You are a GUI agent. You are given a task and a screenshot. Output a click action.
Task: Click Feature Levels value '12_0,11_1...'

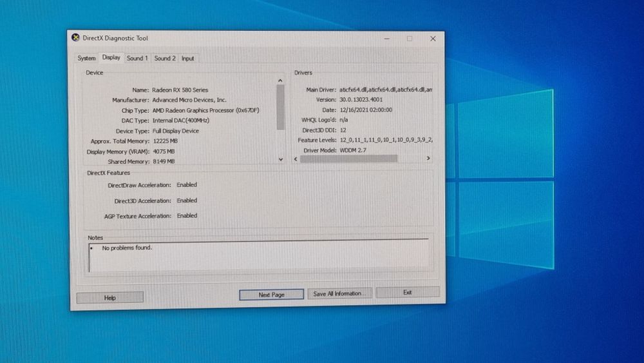386,140
